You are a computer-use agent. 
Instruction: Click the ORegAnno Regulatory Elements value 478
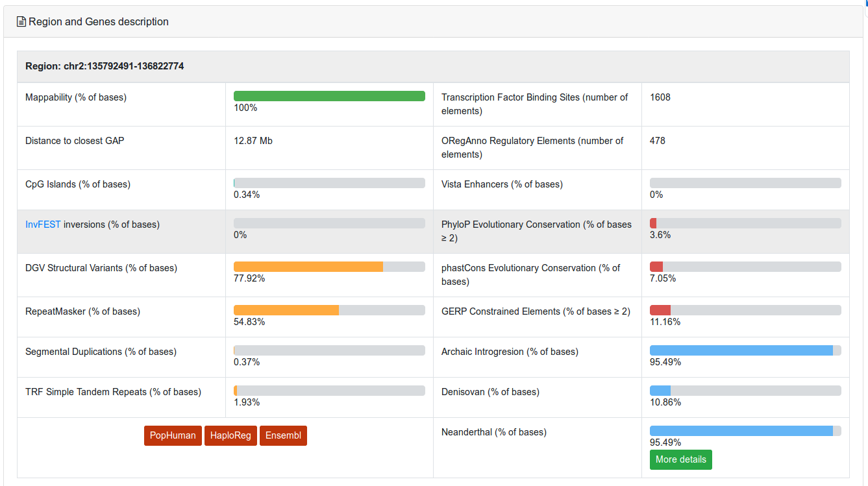click(x=658, y=141)
